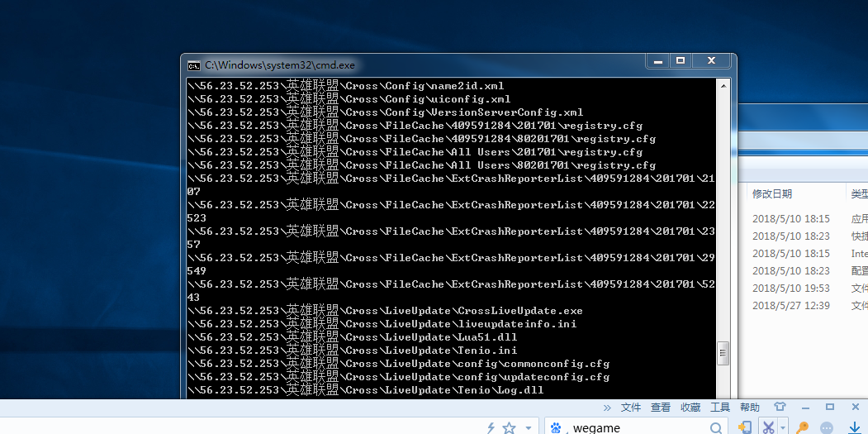Open the dropdown arrow beside the star icon

(x=528, y=428)
